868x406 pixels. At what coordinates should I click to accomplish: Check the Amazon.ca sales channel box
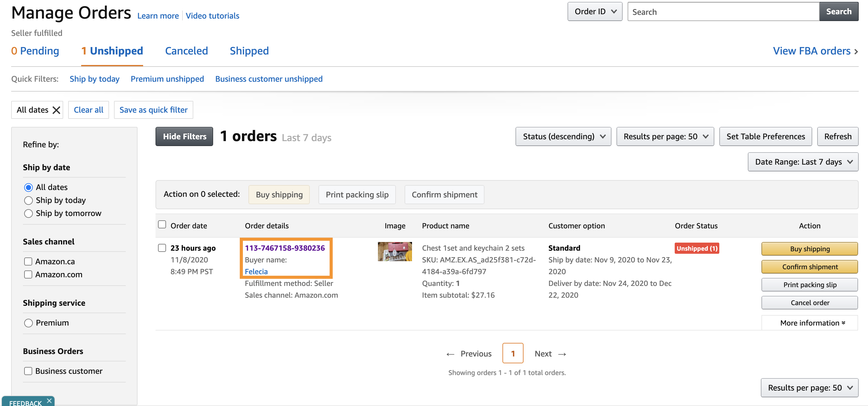(28, 261)
